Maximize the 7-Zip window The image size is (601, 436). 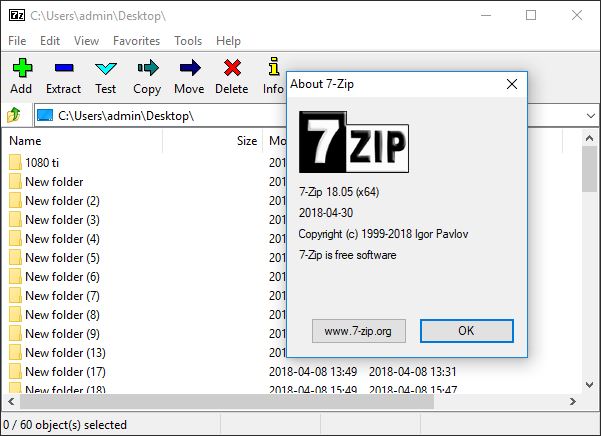tap(531, 15)
